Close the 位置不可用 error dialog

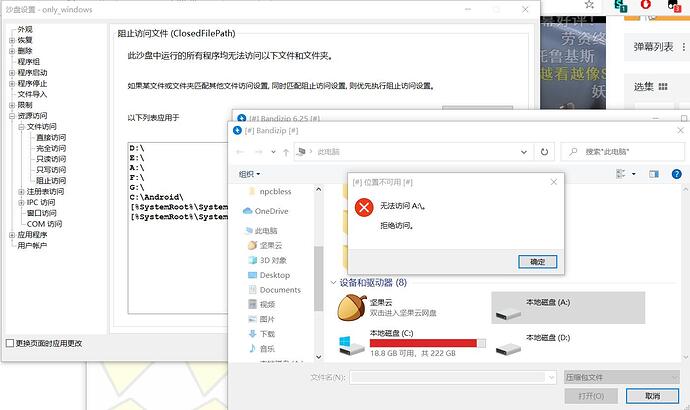(x=554, y=182)
